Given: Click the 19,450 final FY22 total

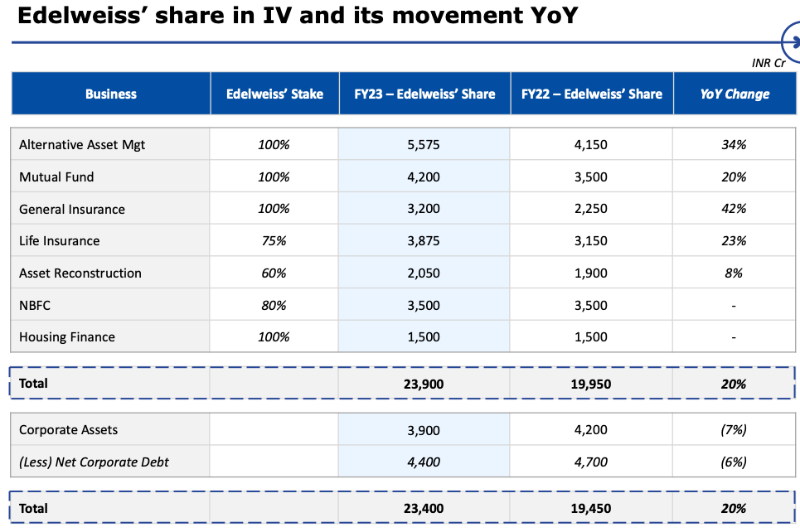Looking at the screenshot, I should (x=591, y=508).
